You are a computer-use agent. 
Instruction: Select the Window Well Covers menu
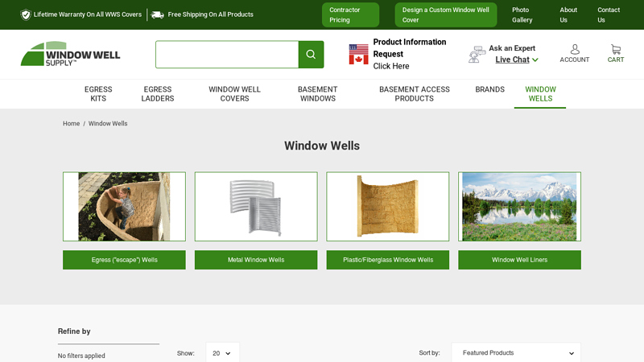point(234,94)
